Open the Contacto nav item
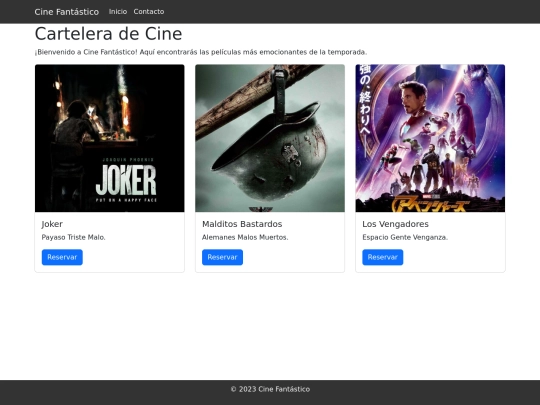The image size is (540, 405). (x=149, y=12)
